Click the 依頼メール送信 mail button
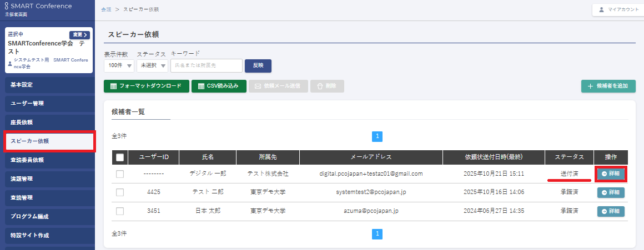This screenshot has width=644, height=250. click(x=278, y=86)
